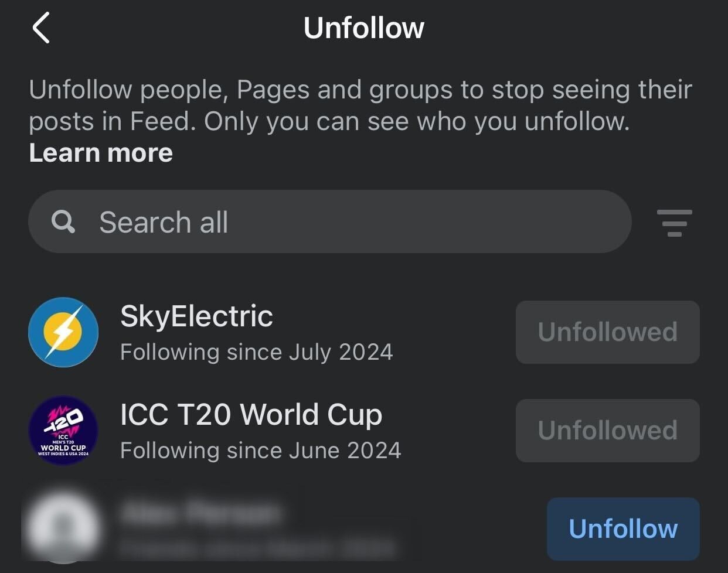This screenshot has width=728, height=573.
Task: Tap the Unfollow page title
Action: click(x=363, y=28)
